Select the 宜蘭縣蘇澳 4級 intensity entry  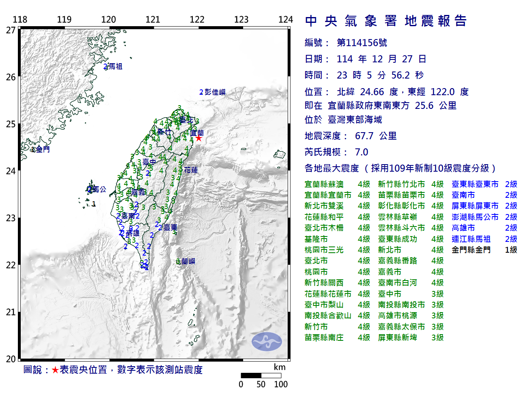click(x=337, y=184)
